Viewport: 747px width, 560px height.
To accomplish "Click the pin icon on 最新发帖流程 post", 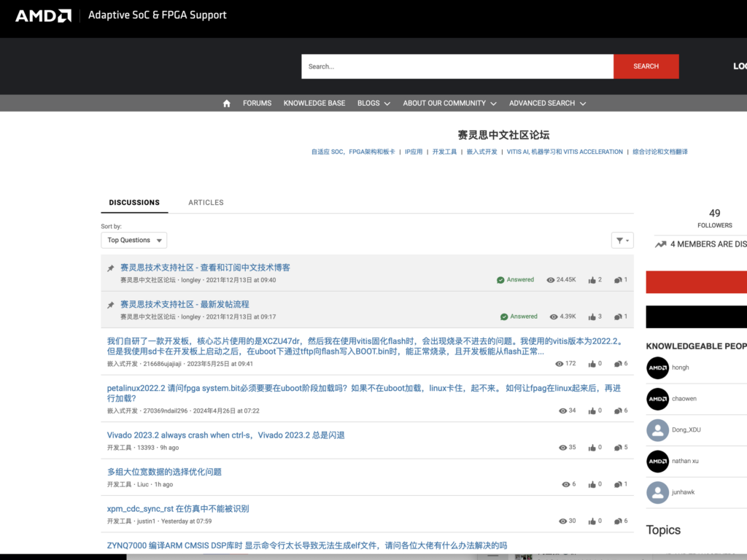I will 111,305.
